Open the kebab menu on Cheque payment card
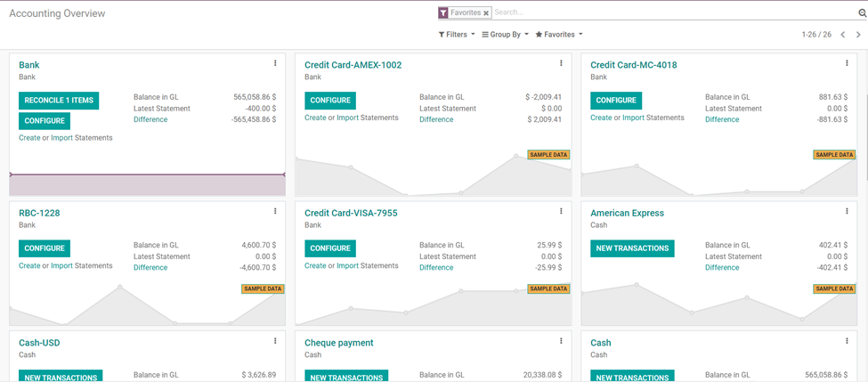This screenshot has width=868, height=382. point(561,341)
